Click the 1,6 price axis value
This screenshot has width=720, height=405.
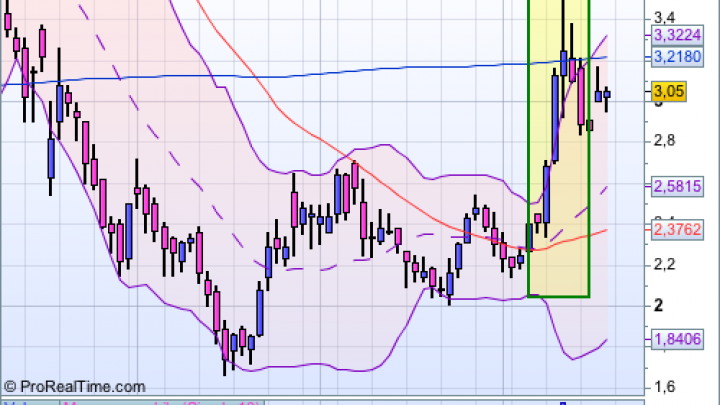click(x=664, y=387)
